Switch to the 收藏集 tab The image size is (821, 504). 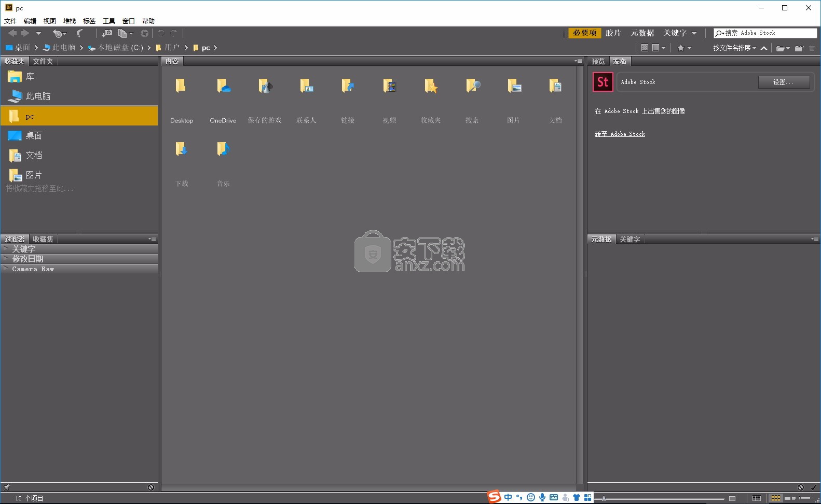(43, 239)
